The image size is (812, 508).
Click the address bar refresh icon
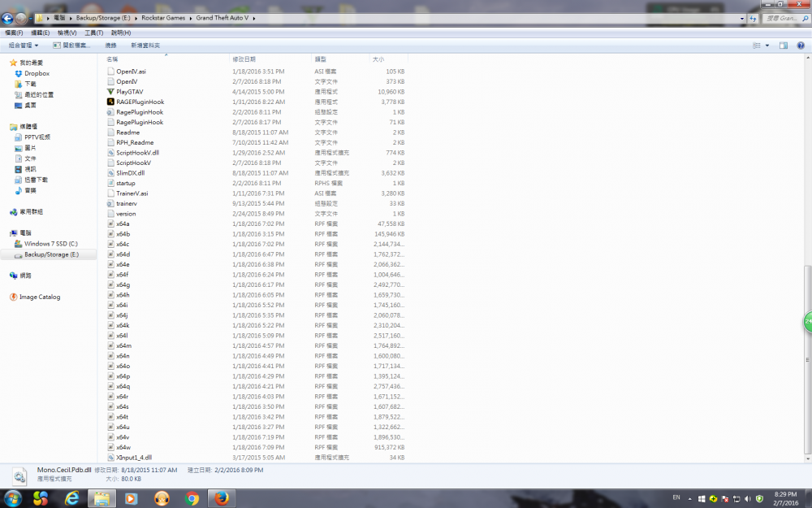[x=753, y=18]
